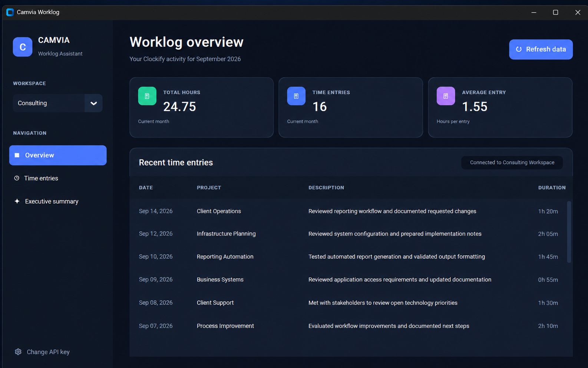Click the green Total Hours card icon

point(147,96)
